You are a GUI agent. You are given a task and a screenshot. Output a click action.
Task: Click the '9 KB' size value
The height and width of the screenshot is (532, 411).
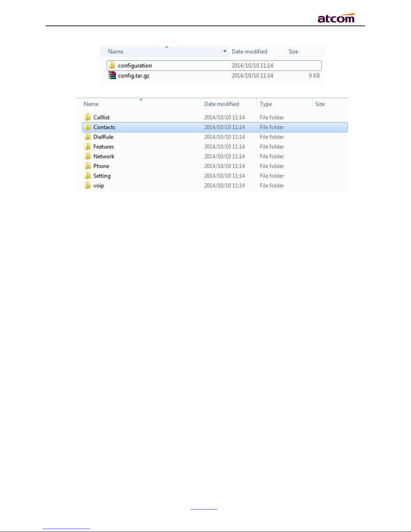[x=314, y=76]
